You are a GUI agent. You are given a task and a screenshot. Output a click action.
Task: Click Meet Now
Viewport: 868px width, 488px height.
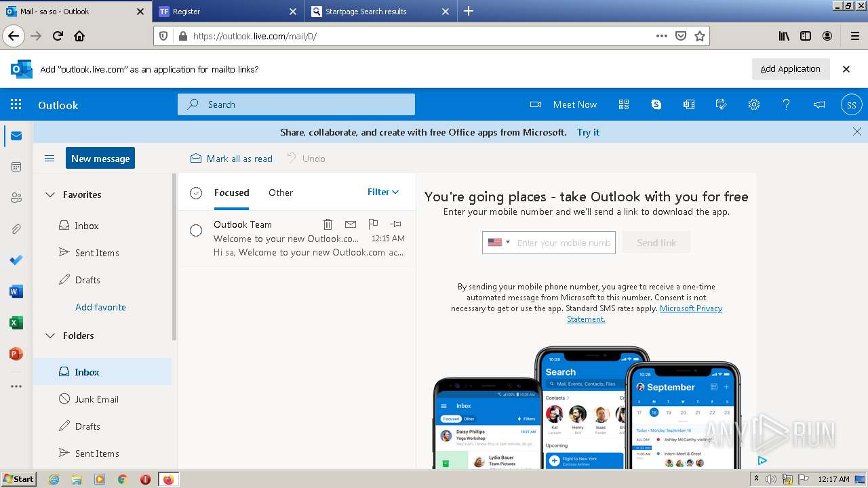[564, 104]
